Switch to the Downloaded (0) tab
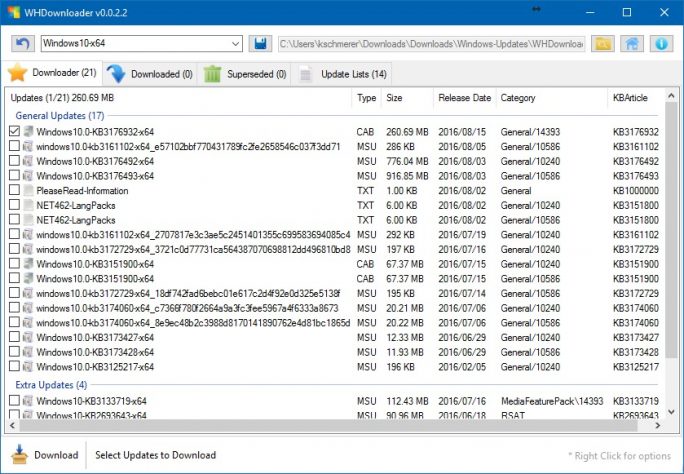The width and height of the screenshot is (684, 474). [x=150, y=74]
